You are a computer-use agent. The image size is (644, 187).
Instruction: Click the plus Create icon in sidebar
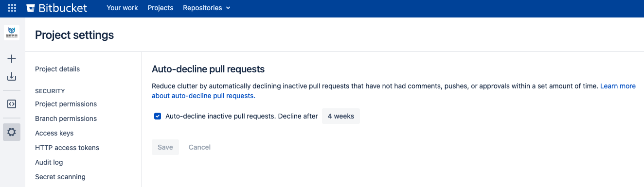(12, 59)
